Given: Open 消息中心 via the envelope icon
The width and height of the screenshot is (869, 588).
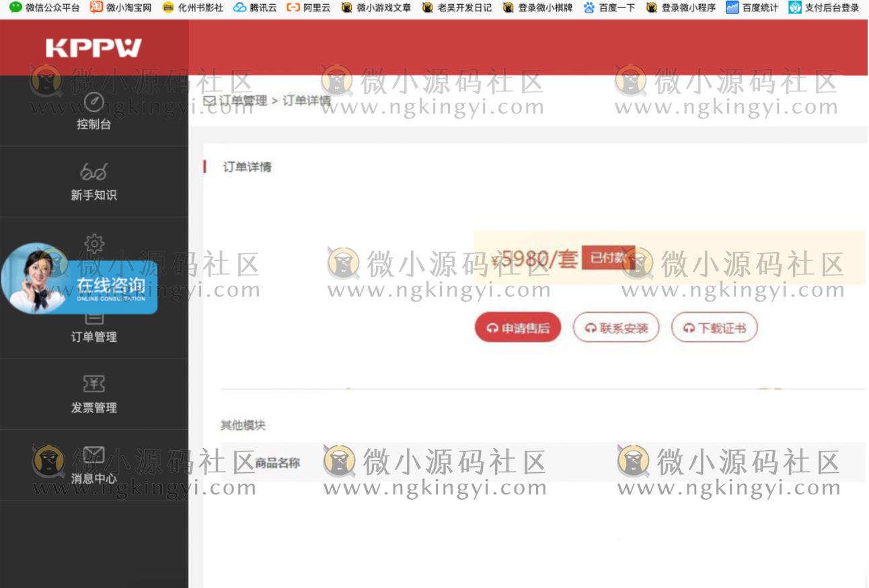Looking at the screenshot, I should point(94,453).
